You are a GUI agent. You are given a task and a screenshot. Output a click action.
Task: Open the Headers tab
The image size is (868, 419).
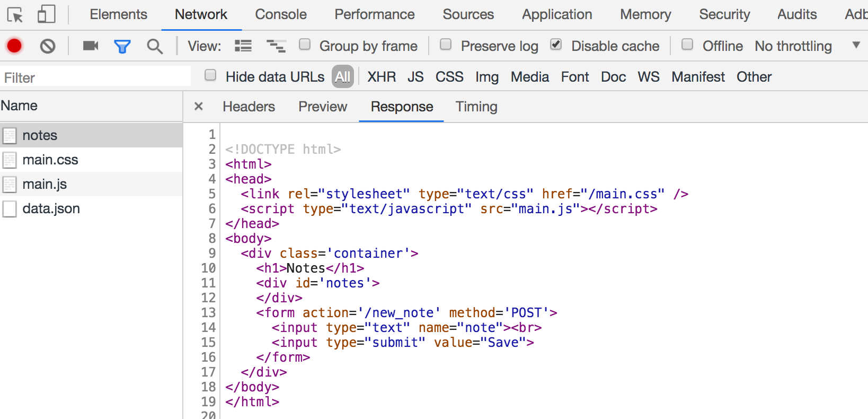pyautogui.click(x=249, y=107)
